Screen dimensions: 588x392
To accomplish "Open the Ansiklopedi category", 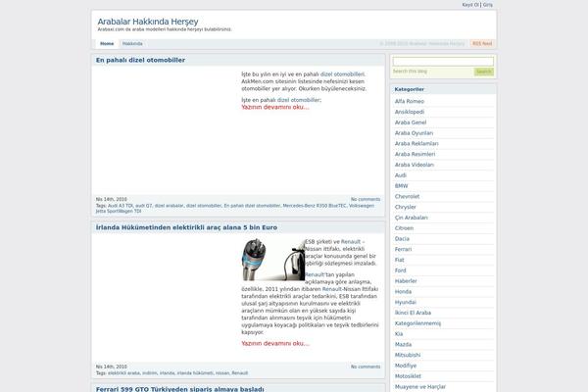I will (x=410, y=112).
